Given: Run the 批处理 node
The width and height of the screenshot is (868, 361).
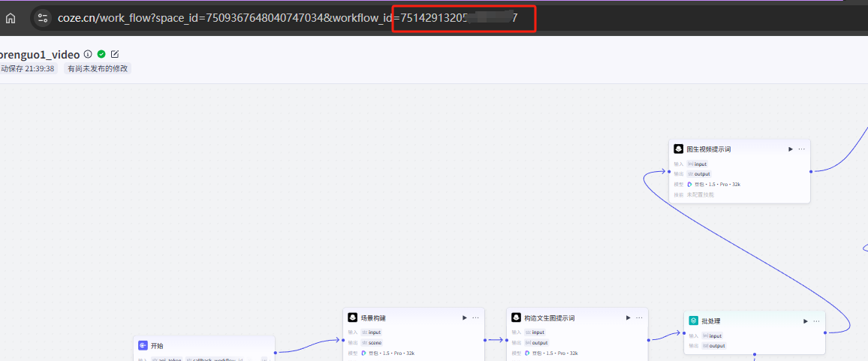Looking at the screenshot, I should (x=806, y=321).
